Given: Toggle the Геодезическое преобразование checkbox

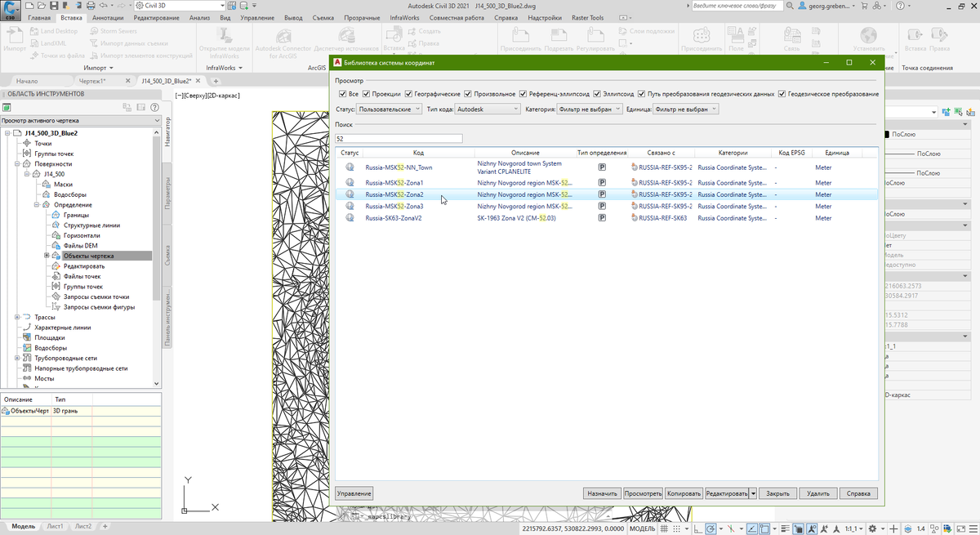Looking at the screenshot, I should coord(782,94).
